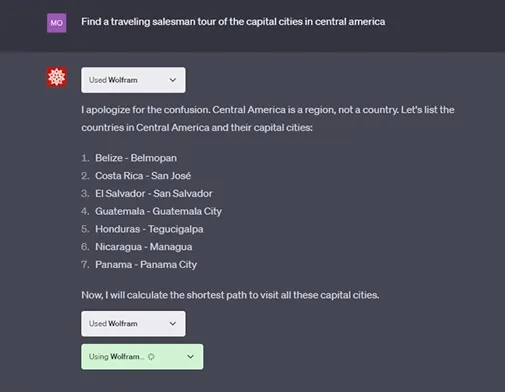
Task: Open the green Using Wolfram box label
Action: point(116,357)
